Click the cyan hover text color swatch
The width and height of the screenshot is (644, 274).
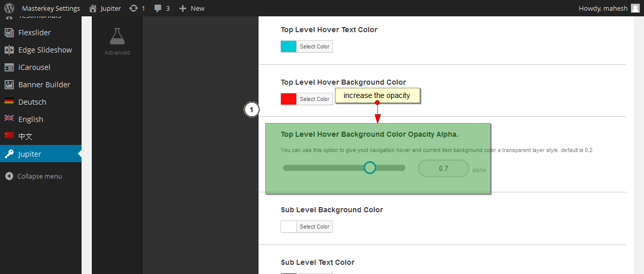[289, 46]
